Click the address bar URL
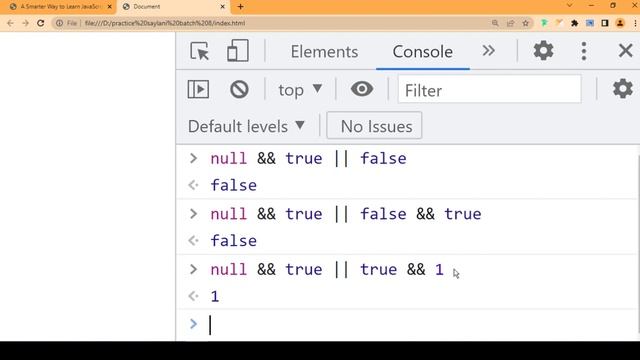Viewport: 640px width, 360px height. pos(165,23)
